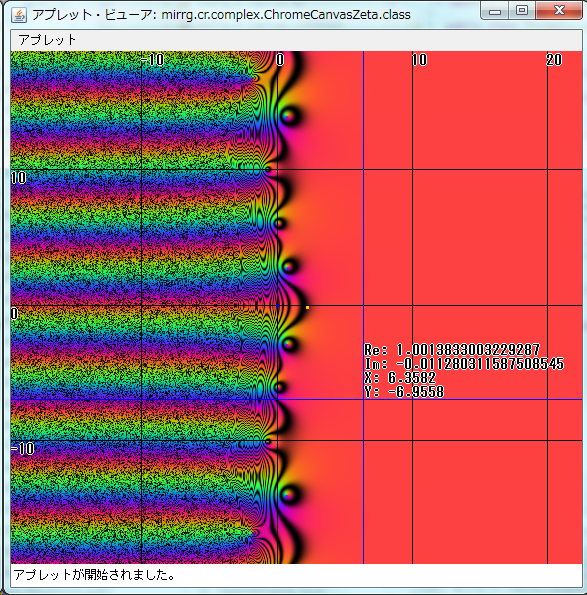The image size is (587, 595).
Task: Maximize the applet viewer window
Action: (x=522, y=11)
